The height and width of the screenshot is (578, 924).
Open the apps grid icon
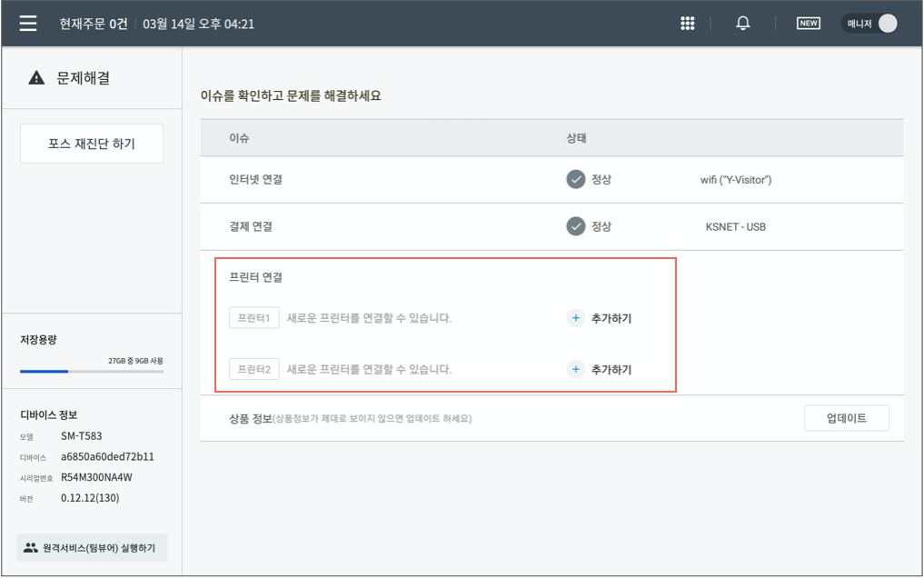click(x=687, y=24)
